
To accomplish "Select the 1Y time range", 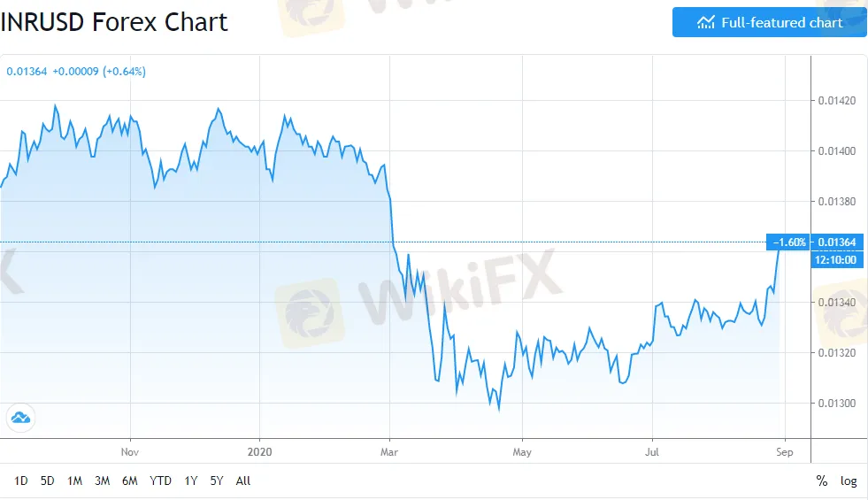I will pyautogui.click(x=191, y=481).
